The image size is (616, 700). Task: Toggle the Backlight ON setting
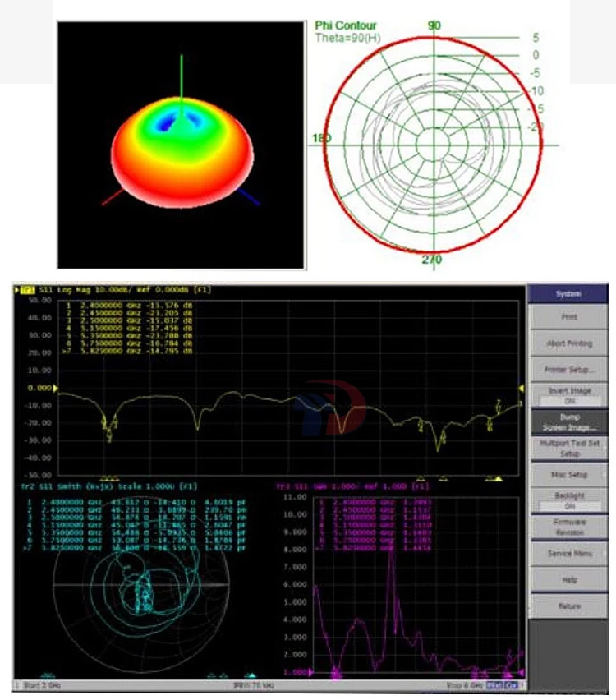pos(568,500)
